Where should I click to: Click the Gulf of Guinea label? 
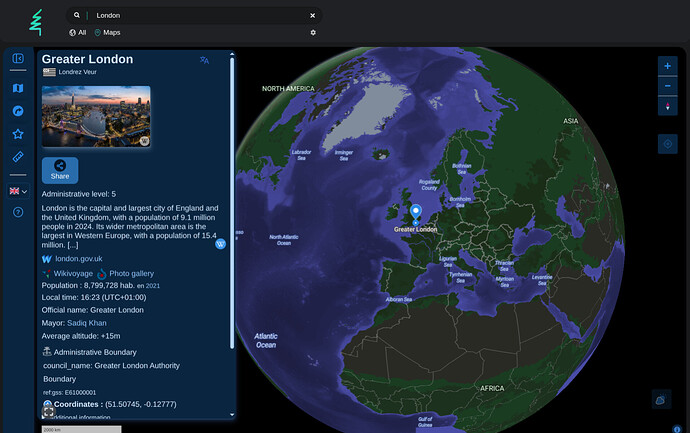click(425, 422)
